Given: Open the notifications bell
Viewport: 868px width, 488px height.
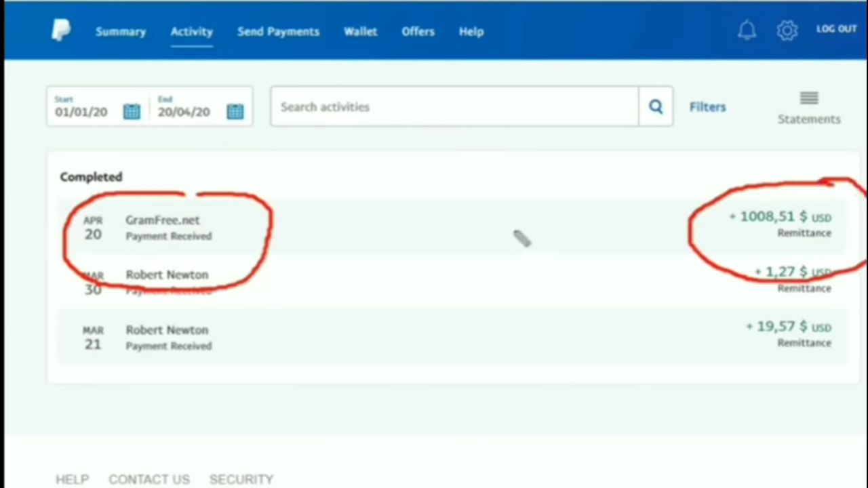Looking at the screenshot, I should click(747, 30).
